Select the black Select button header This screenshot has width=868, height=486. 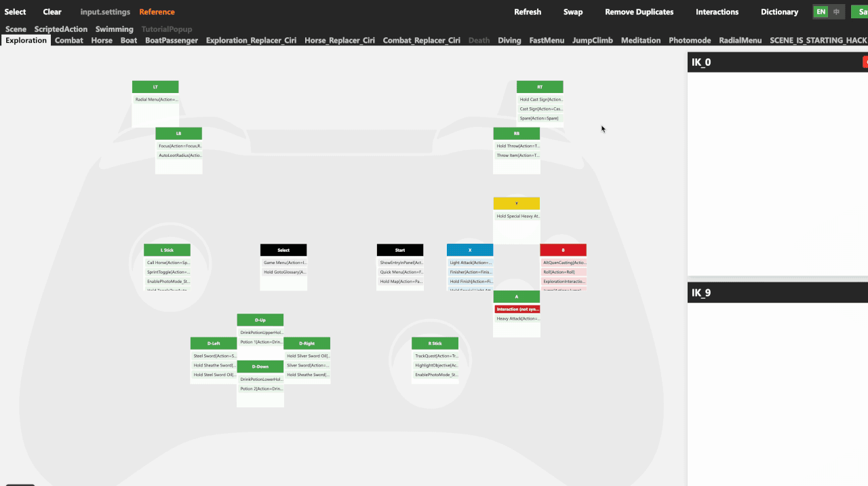pos(283,250)
